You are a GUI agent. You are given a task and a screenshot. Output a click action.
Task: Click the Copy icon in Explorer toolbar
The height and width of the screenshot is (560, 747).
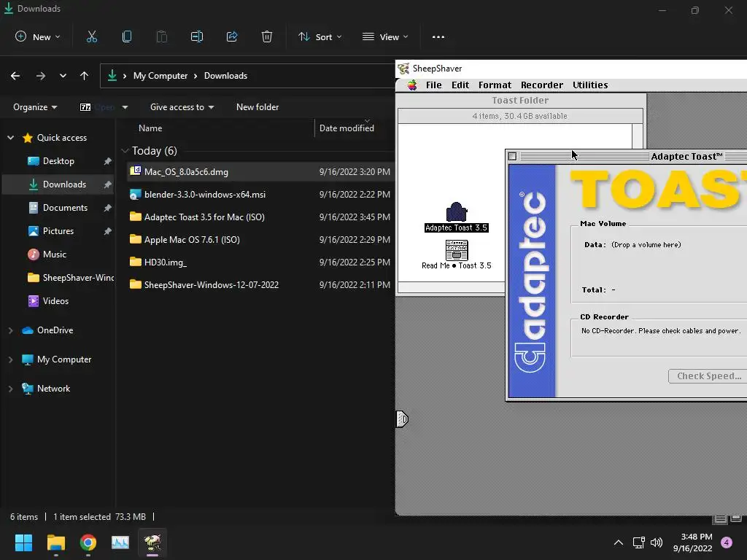coord(127,36)
